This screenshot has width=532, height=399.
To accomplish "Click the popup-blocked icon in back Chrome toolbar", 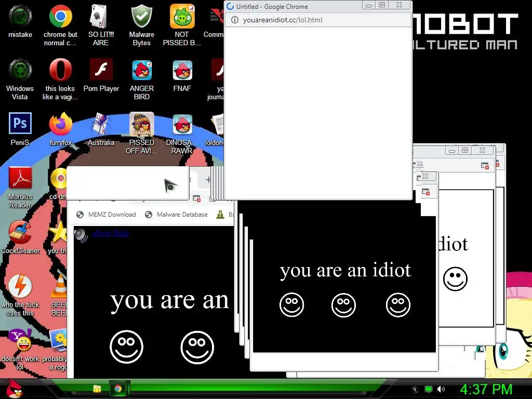I will (x=196, y=198).
